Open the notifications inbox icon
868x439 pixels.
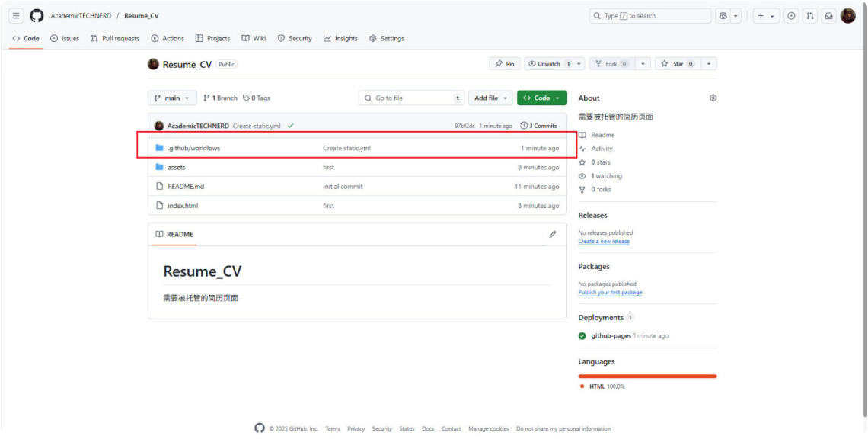coord(828,16)
